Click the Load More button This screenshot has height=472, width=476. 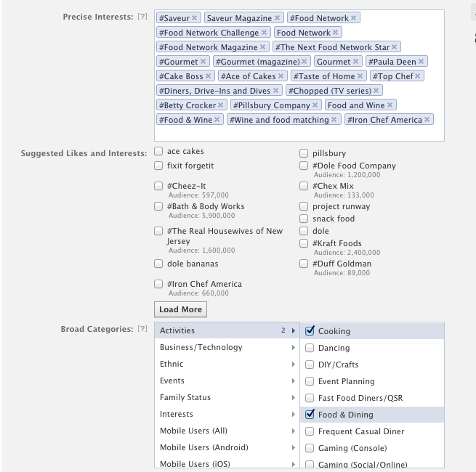pos(180,309)
